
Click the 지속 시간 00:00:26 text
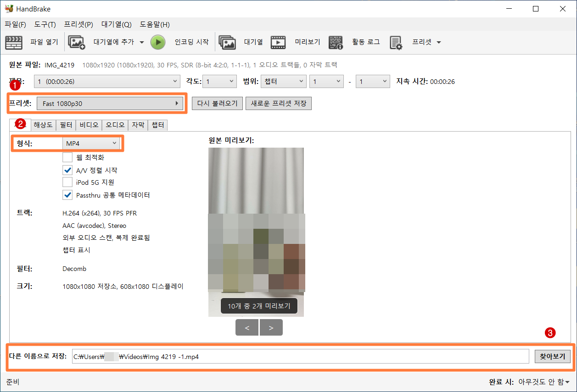(x=426, y=82)
